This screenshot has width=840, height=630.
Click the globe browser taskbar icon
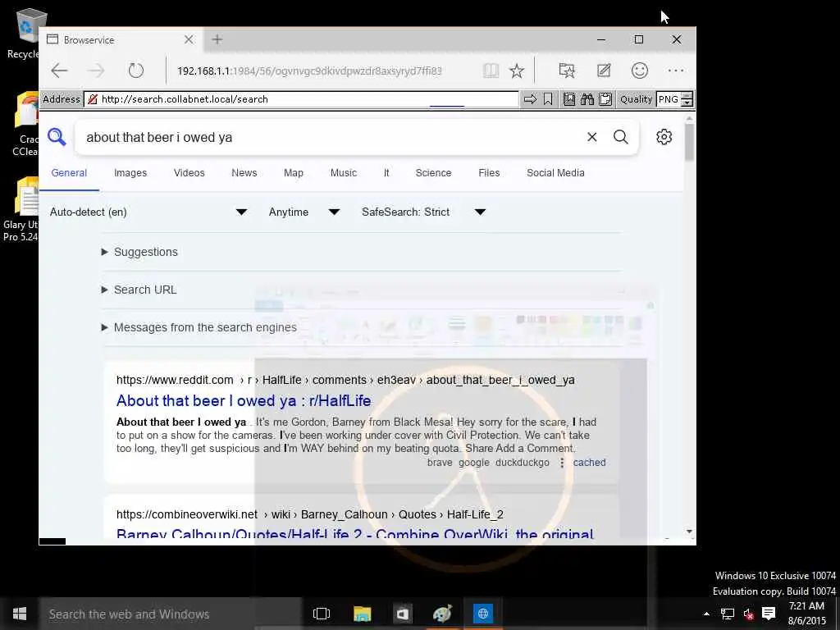click(482, 614)
